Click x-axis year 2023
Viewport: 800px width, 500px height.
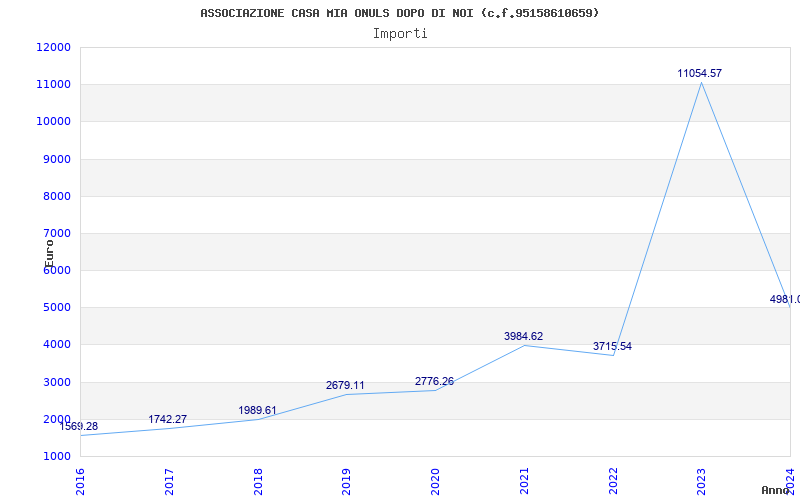coord(702,482)
